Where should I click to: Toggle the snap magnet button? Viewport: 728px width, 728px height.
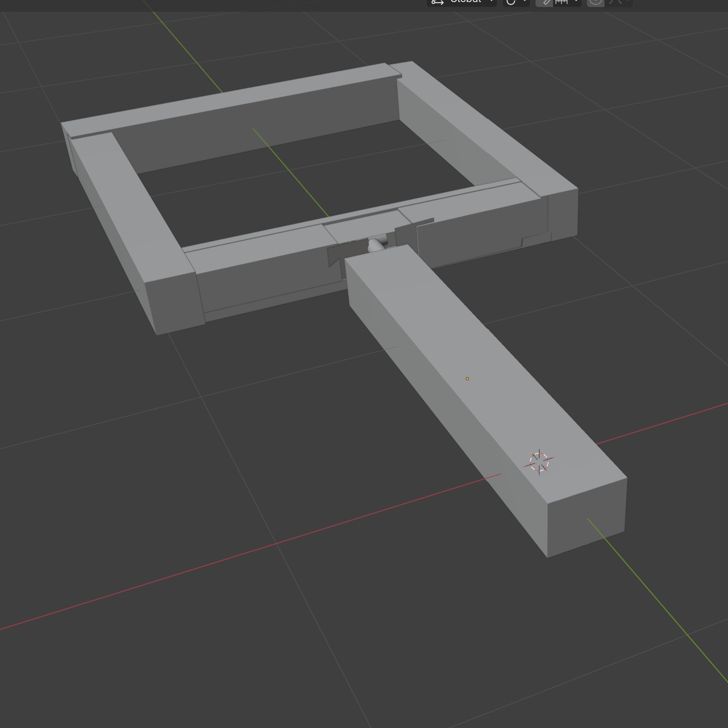[x=544, y=3]
